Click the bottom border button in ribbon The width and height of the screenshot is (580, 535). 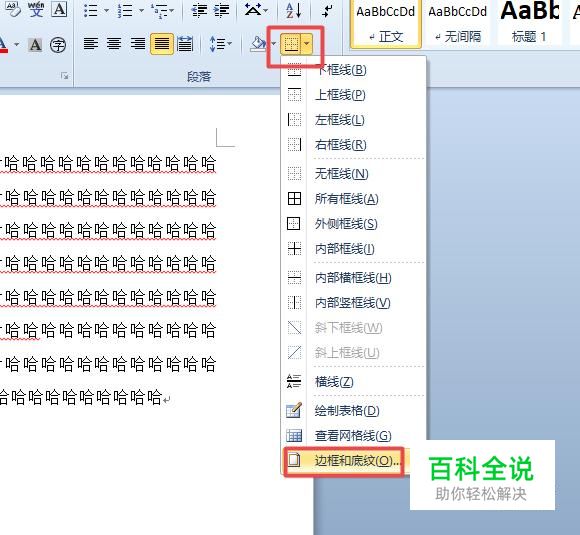[291, 44]
